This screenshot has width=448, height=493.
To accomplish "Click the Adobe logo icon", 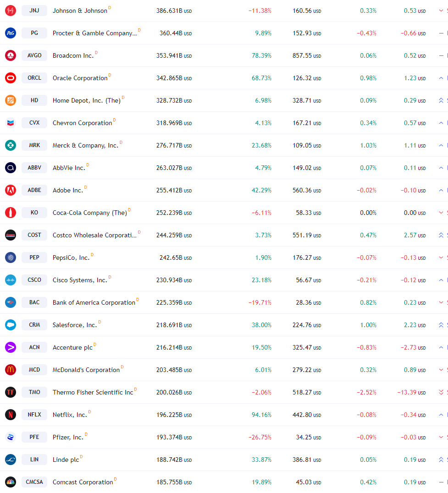I will 11,190.
